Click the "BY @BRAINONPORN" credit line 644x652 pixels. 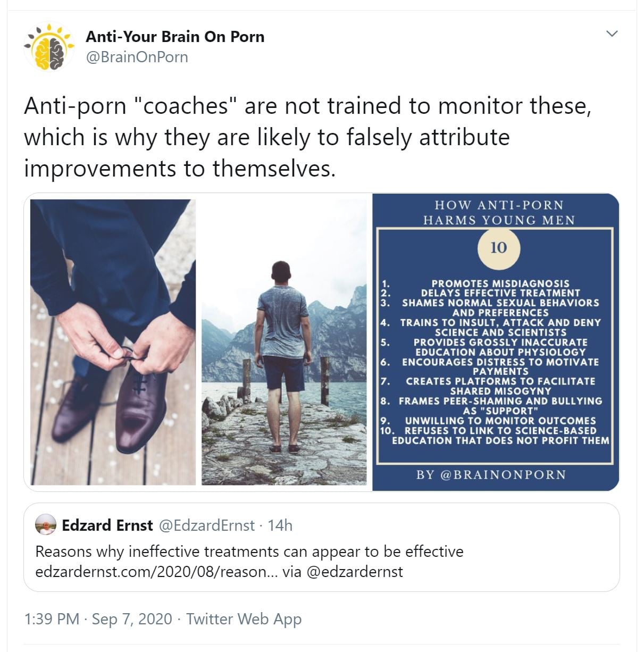click(x=491, y=474)
